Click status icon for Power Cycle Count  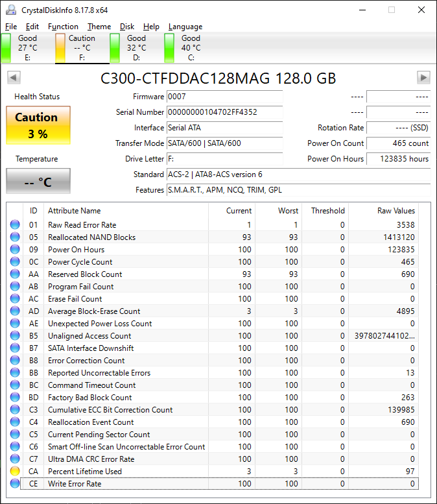pos(15,261)
